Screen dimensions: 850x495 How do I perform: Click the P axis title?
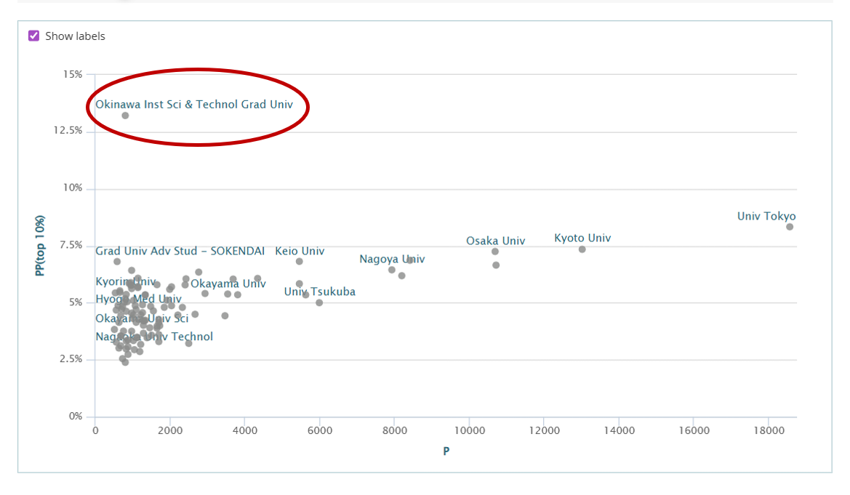coord(446,451)
